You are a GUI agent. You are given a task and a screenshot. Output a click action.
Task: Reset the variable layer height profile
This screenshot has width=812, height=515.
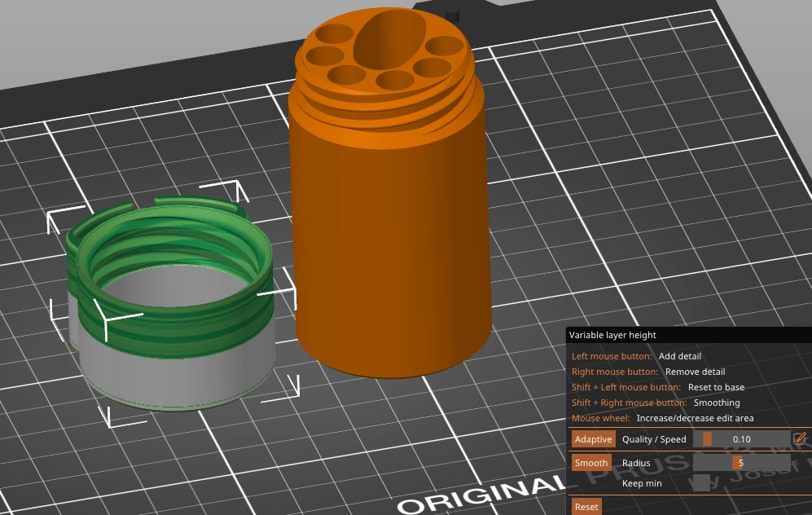pyautogui.click(x=586, y=507)
